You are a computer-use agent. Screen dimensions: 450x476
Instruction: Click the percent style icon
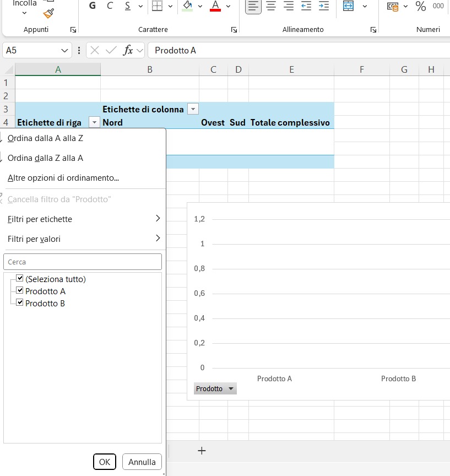pyautogui.click(x=421, y=6)
